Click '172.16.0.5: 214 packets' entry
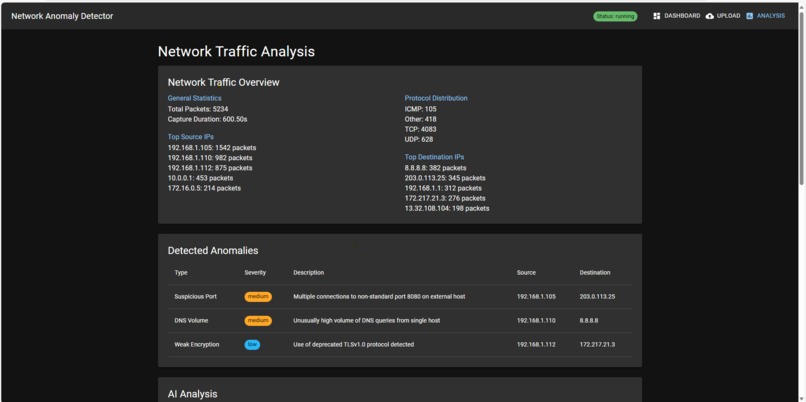 (204, 188)
